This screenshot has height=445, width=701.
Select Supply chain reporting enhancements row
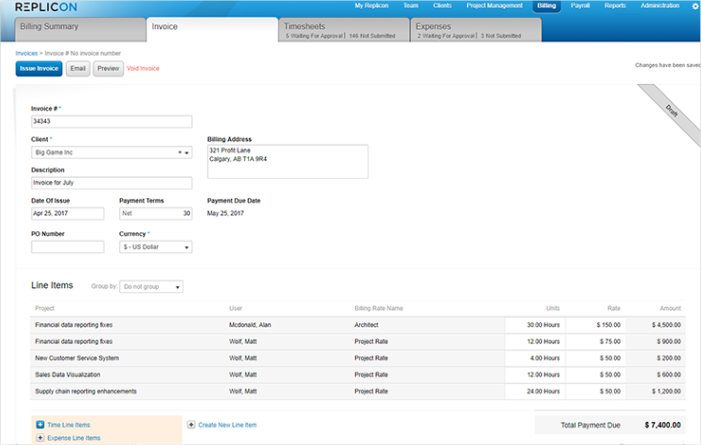358,391
